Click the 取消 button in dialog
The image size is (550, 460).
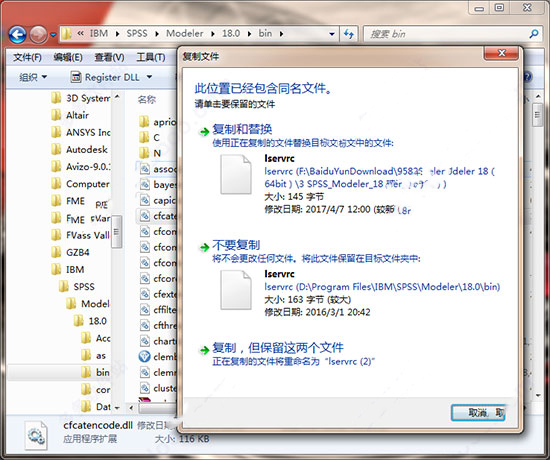pyautogui.click(x=478, y=413)
